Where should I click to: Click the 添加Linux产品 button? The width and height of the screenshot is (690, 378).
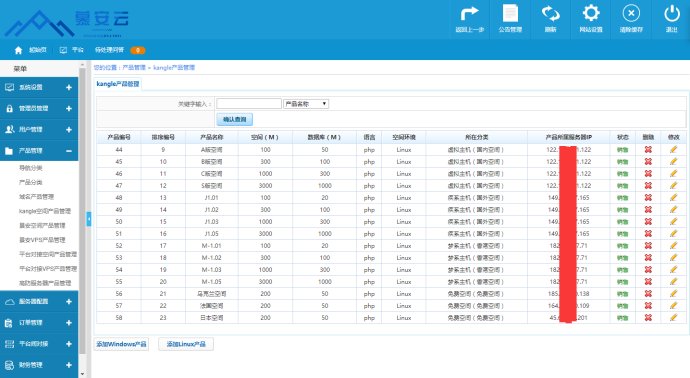(x=186, y=344)
